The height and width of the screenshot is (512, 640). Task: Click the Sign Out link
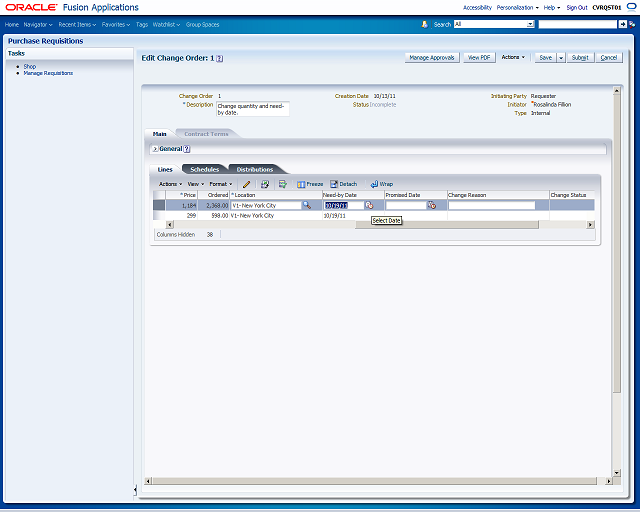577,7
